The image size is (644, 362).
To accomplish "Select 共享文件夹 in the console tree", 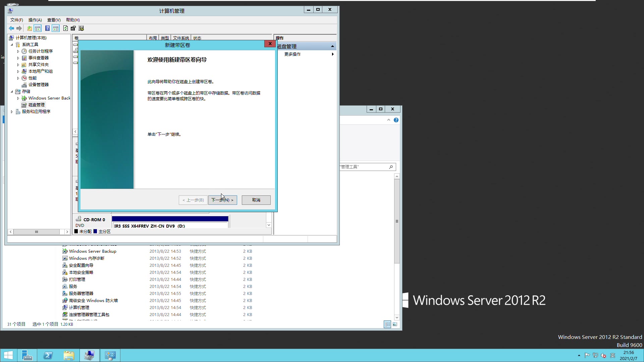I will pos(38,65).
